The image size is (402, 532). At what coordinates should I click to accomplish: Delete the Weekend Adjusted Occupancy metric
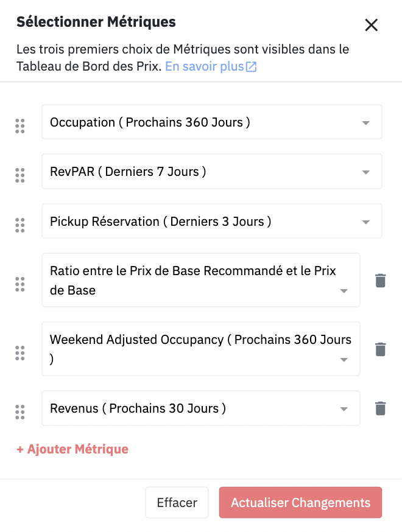click(x=381, y=349)
